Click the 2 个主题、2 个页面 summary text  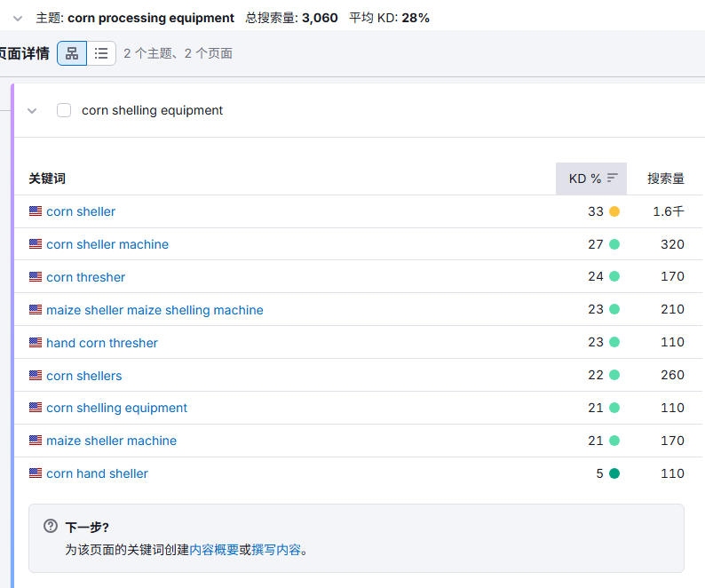click(178, 53)
